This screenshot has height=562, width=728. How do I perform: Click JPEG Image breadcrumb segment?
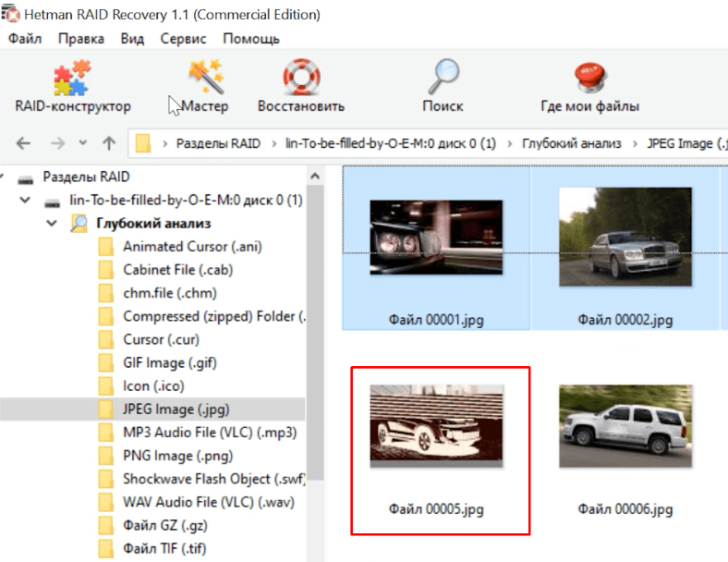point(687,143)
